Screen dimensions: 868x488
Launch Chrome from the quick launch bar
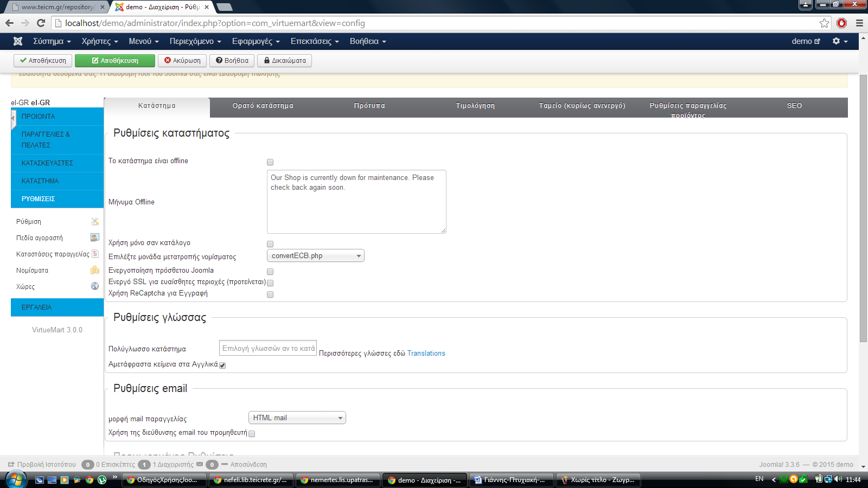coord(90,480)
